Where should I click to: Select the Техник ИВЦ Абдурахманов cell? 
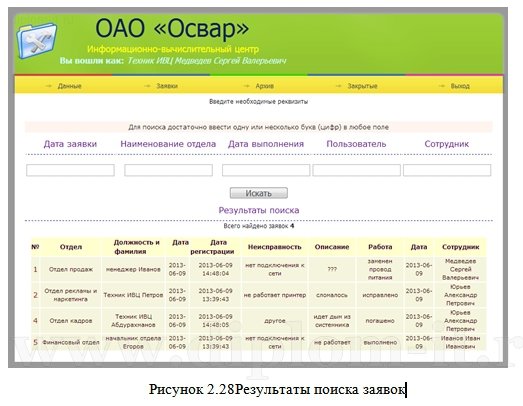[x=133, y=321]
